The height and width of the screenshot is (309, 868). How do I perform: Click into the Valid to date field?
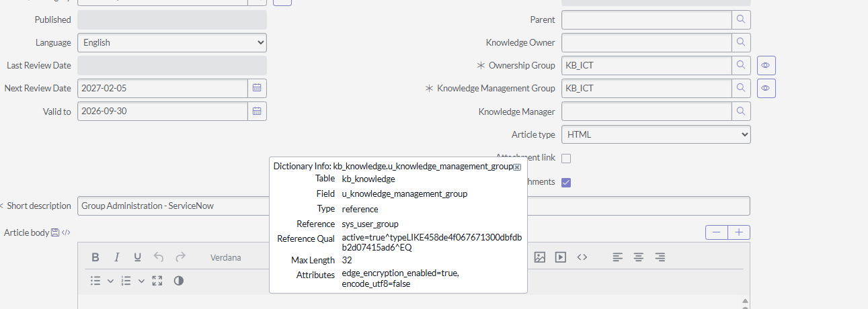point(162,111)
